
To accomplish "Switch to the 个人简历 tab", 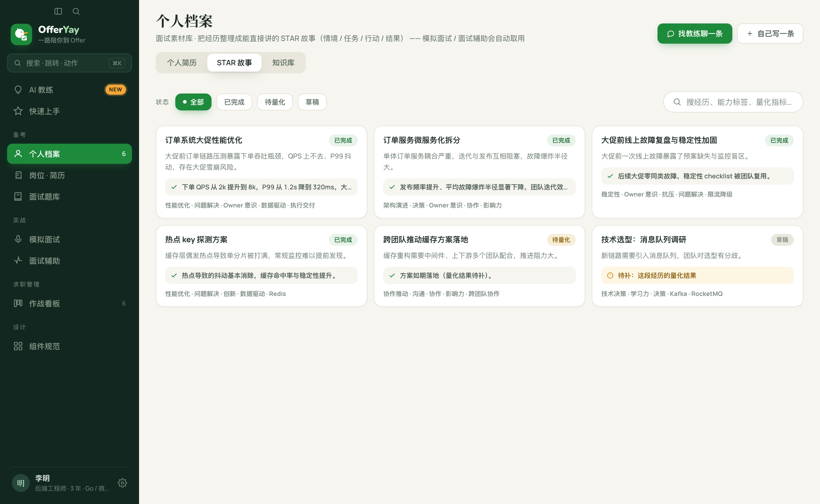I will tap(182, 63).
